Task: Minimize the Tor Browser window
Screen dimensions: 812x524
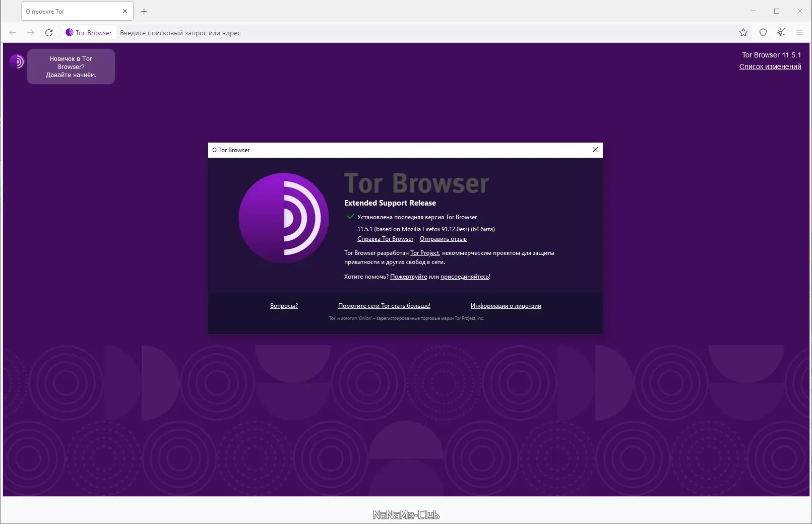Action: pyautogui.click(x=754, y=11)
